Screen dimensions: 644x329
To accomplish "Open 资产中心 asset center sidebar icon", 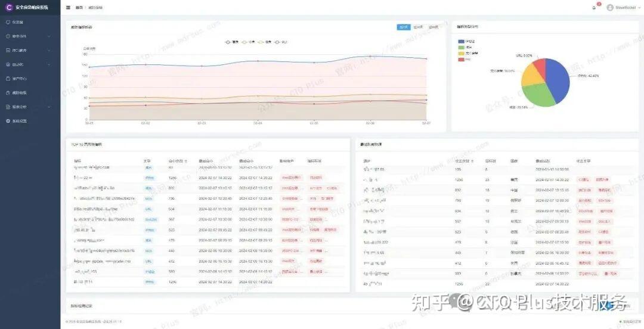I will coord(8,79).
